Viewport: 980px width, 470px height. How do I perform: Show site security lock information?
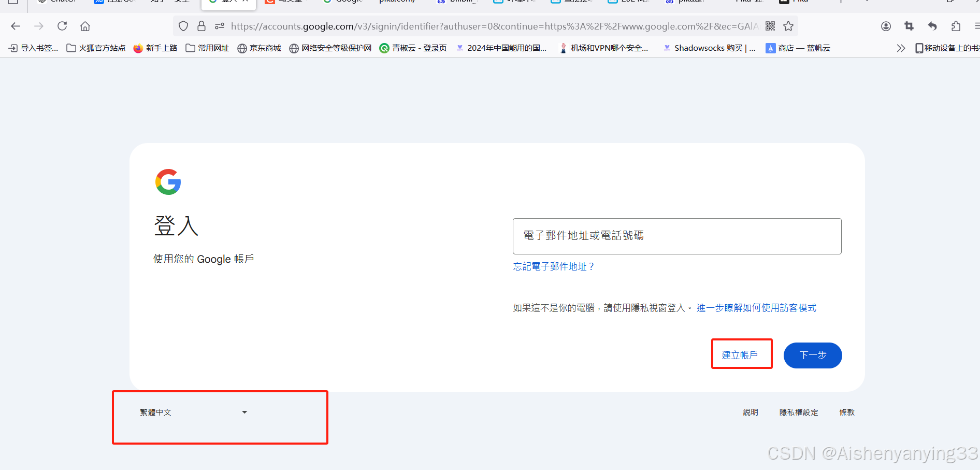(201, 26)
